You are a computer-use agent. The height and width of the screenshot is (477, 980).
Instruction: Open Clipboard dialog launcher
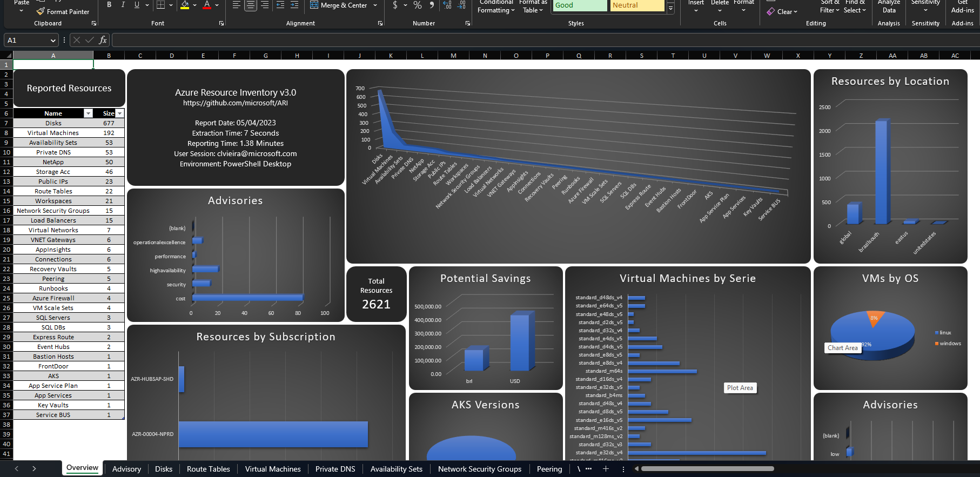click(x=94, y=23)
